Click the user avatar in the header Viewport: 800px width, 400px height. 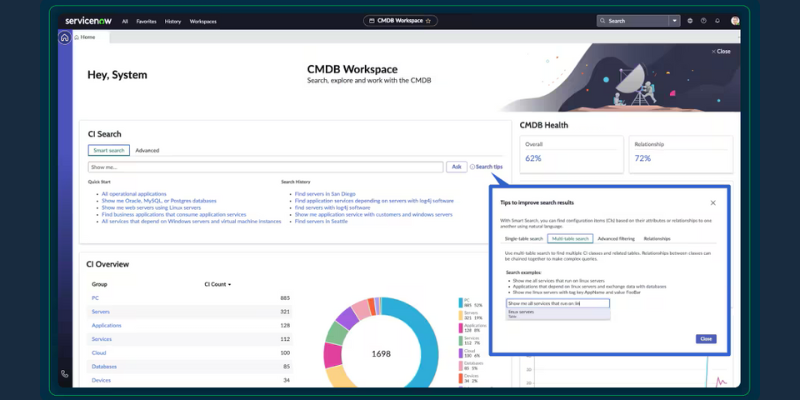point(735,20)
